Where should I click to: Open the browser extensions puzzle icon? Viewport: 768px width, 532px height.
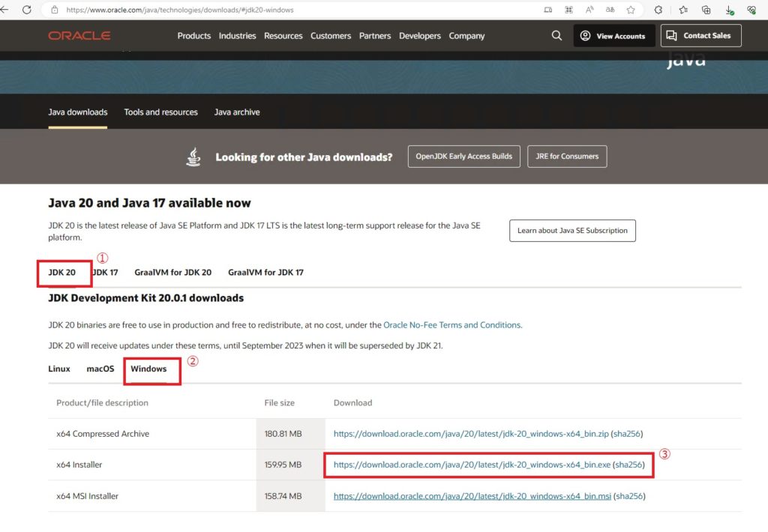[658, 10]
